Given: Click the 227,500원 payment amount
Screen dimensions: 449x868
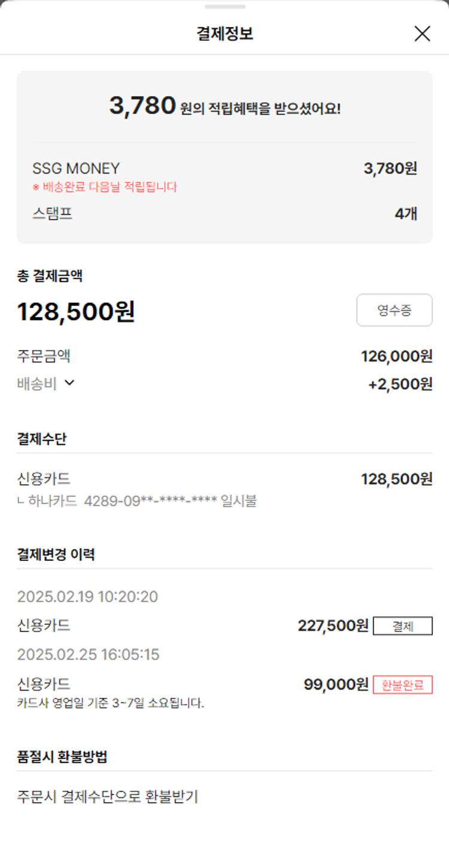Looking at the screenshot, I should coord(333,626).
